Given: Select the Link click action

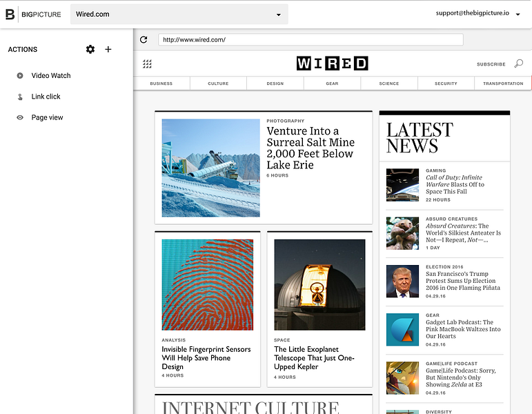Looking at the screenshot, I should [46, 97].
